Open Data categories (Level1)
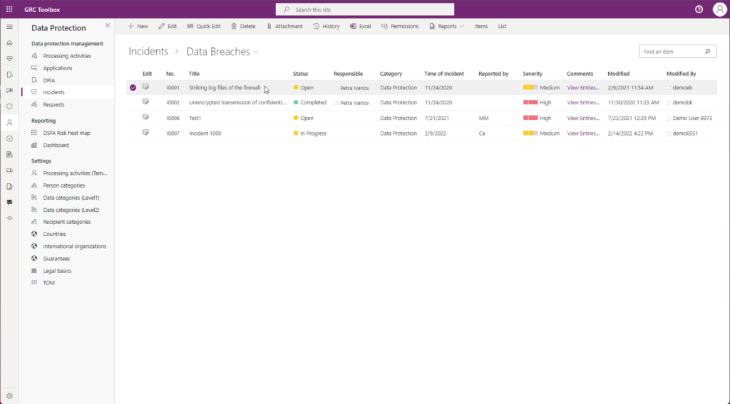The width and height of the screenshot is (730, 404). [x=71, y=198]
